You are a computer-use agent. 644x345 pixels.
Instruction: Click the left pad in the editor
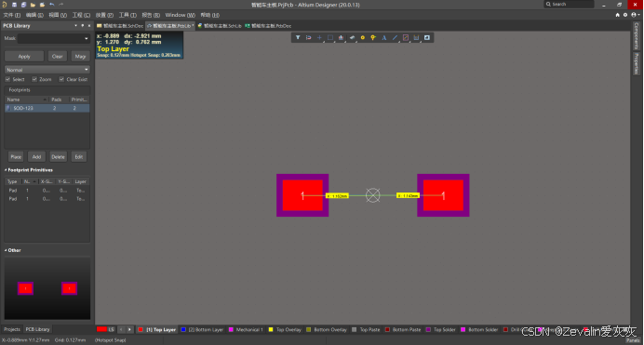point(302,195)
